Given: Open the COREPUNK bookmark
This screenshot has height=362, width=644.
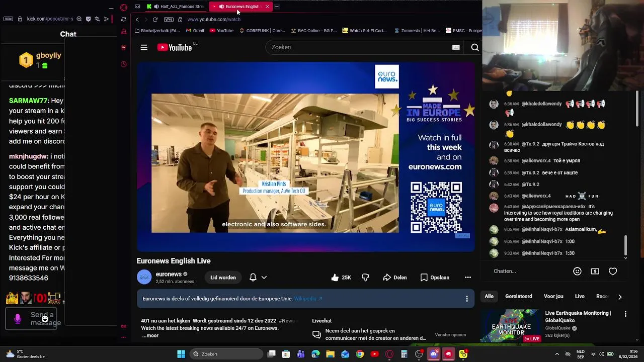Looking at the screenshot, I should pyautogui.click(x=262, y=31).
